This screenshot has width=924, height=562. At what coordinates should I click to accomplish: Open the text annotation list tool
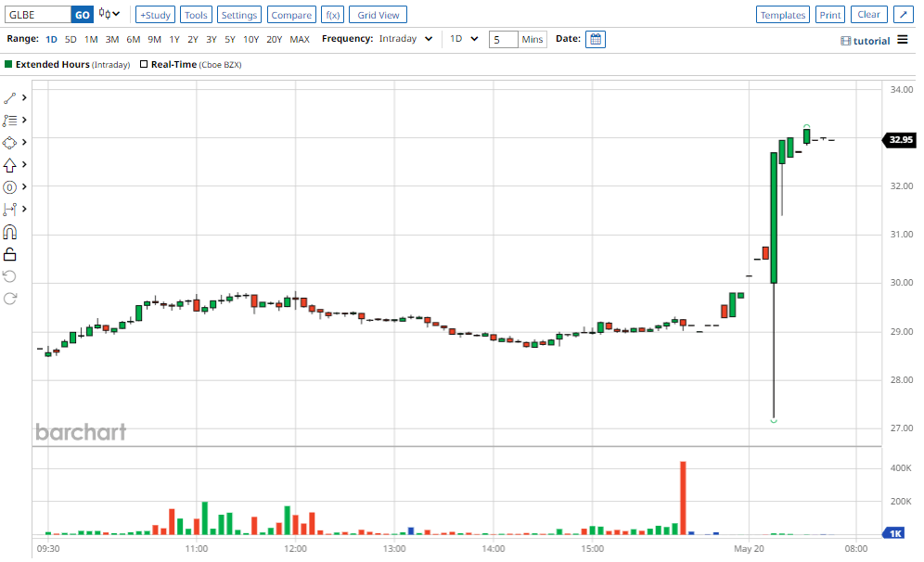click(x=9, y=121)
